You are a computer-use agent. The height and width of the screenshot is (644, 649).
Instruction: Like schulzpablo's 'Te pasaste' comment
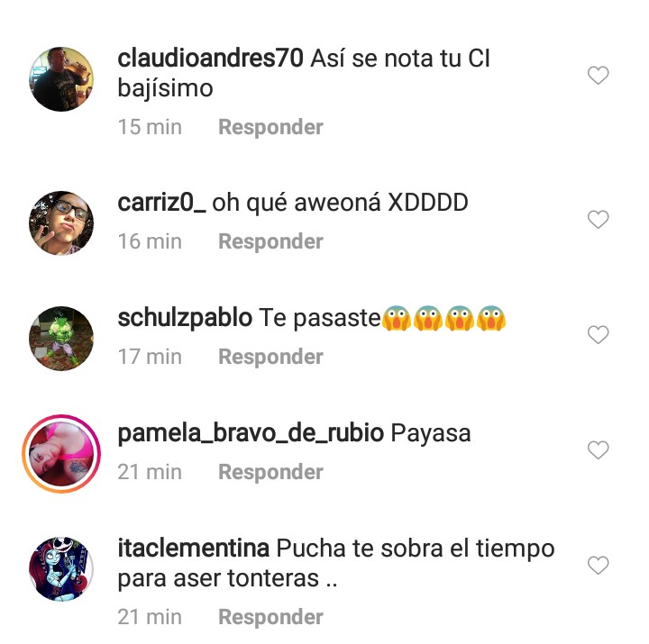(x=599, y=335)
